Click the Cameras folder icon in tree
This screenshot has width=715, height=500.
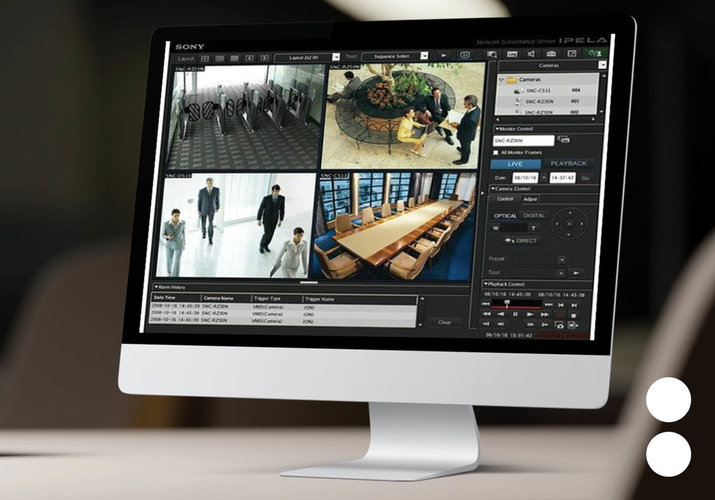tap(510, 79)
